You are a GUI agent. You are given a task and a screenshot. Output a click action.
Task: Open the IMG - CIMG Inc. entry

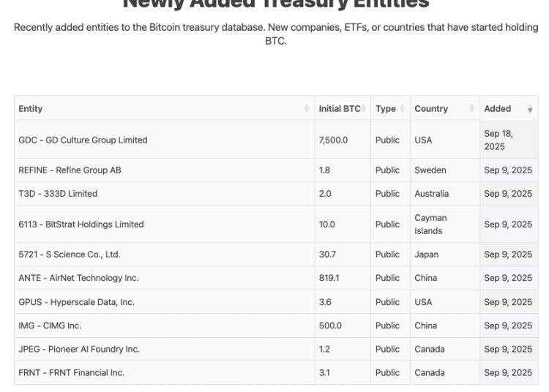(x=50, y=325)
